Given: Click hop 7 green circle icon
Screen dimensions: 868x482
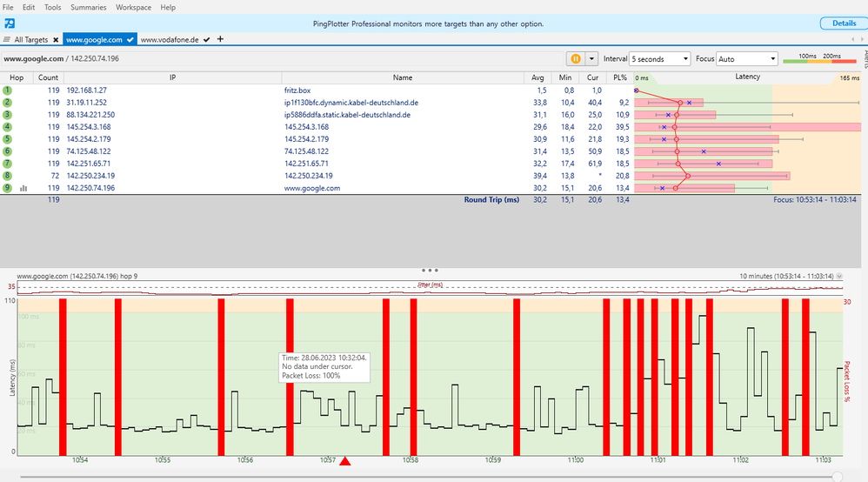Looking at the screenshot, I should [x=7, y=164].
